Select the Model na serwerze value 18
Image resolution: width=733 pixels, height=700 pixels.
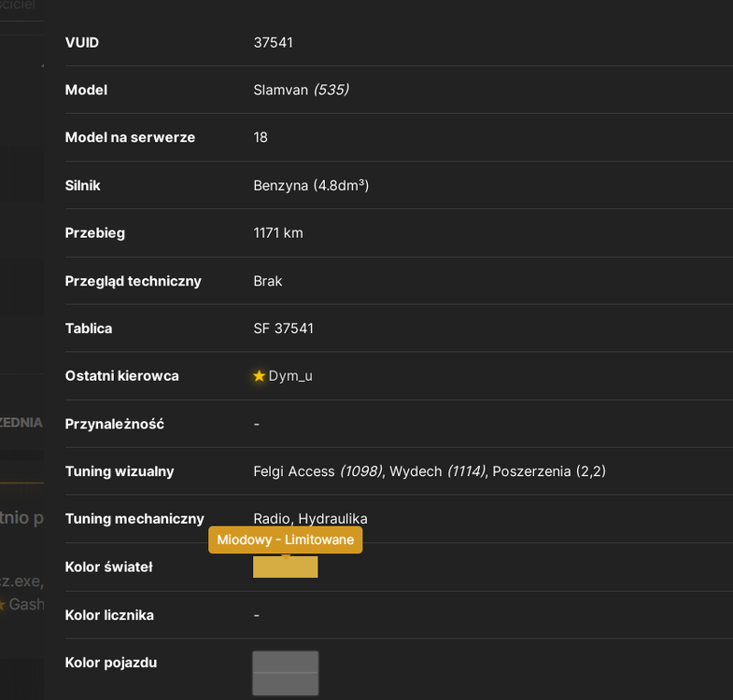[261, 137]
